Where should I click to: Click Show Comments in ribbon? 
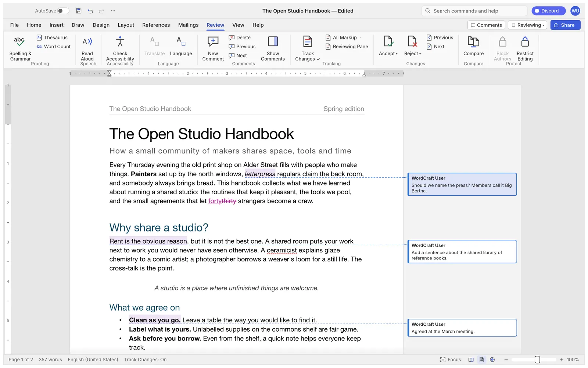tap(273, 48)
